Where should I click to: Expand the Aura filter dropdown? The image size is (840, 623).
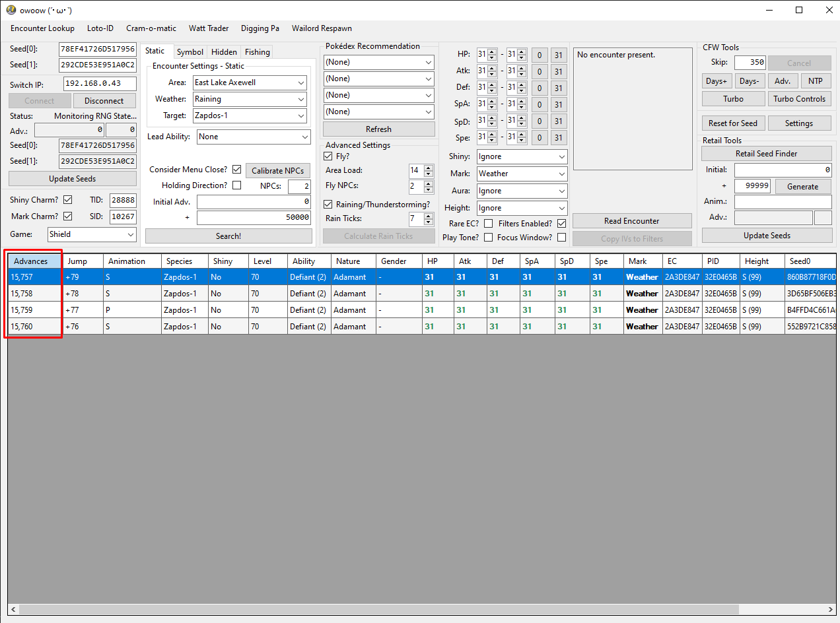click(x=522, y=191)
